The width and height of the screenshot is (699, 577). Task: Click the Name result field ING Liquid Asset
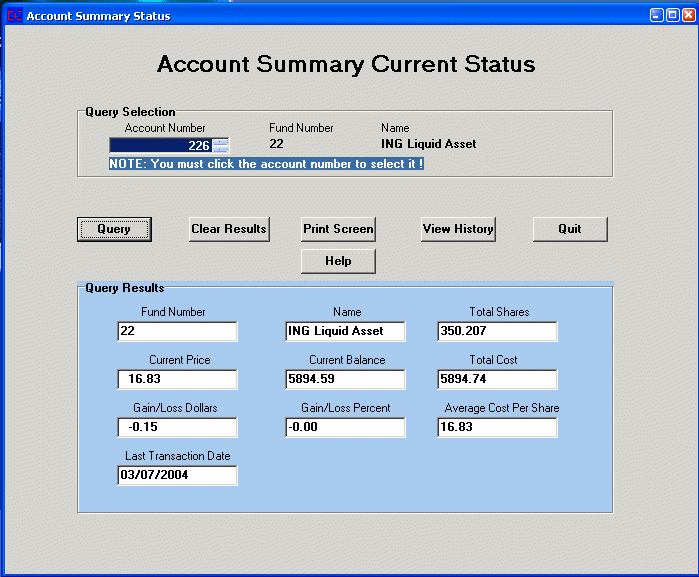click(x=345, y=331)
